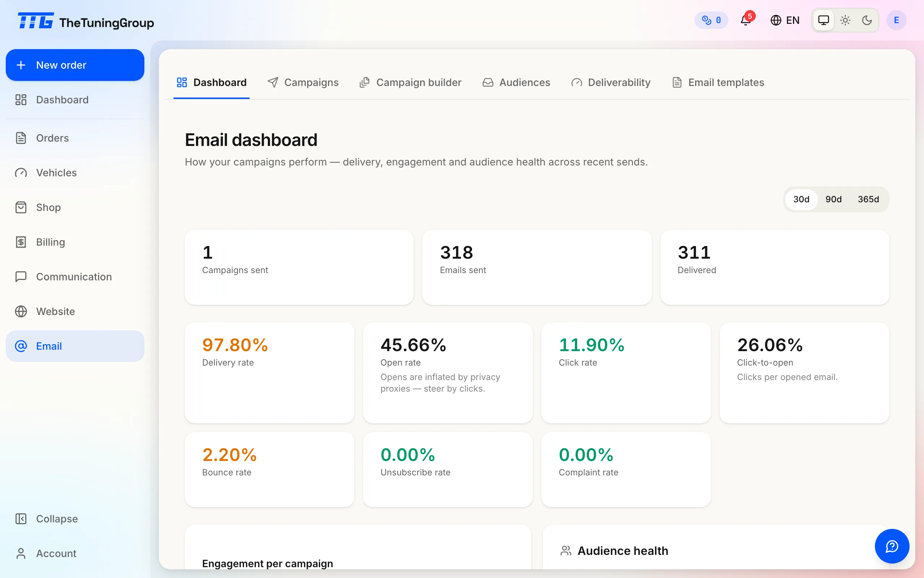924x578 pixels.
Task: Open the Deliverability tab
Action: 611,83
